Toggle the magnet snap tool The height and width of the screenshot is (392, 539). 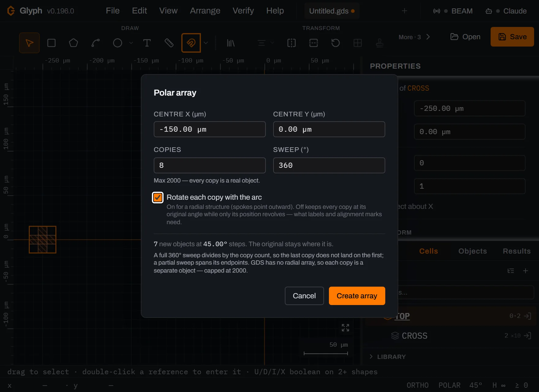pyautogui.click(x=191, y=43)
